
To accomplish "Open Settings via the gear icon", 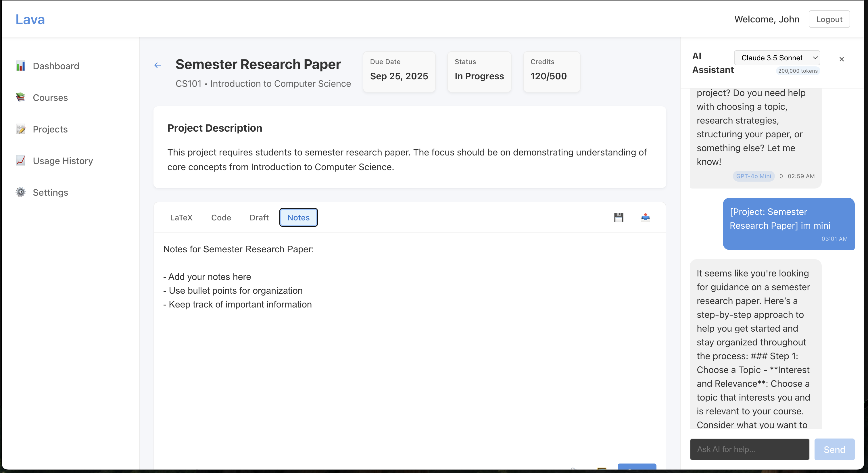I will 21,192.
